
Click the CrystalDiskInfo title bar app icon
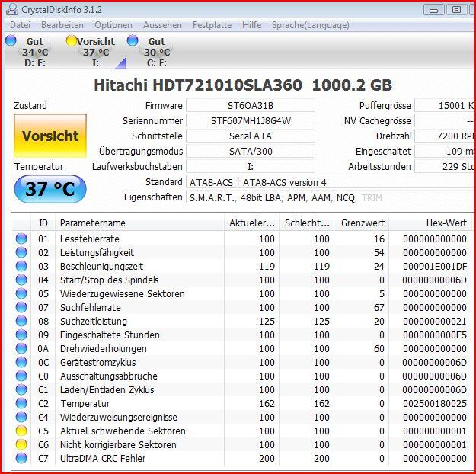tap(12, 10)
